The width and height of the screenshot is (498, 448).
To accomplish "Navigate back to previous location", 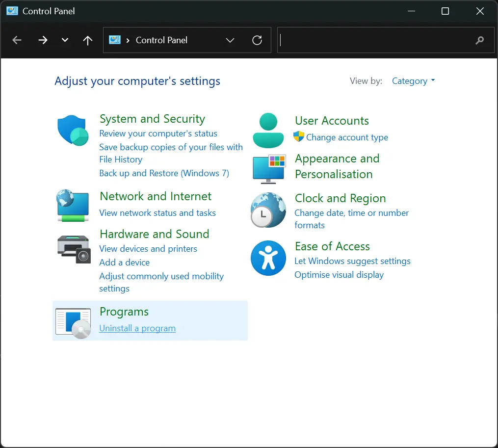I will pyautogui.click(x=17, y=40).
